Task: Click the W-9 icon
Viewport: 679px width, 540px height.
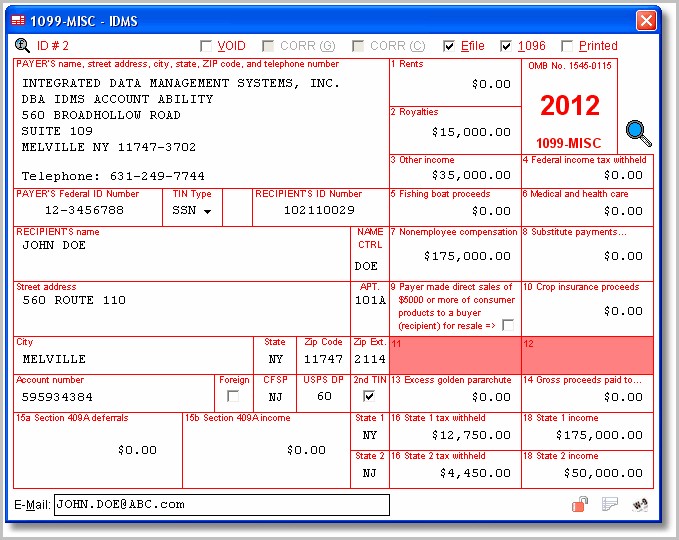Action: tap(640, 504)
